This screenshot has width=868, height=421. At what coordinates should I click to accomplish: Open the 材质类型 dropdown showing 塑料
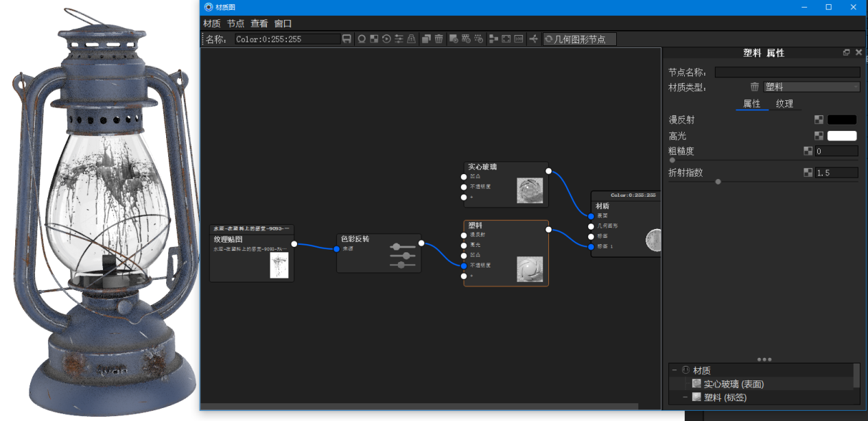tap(812, 87)
